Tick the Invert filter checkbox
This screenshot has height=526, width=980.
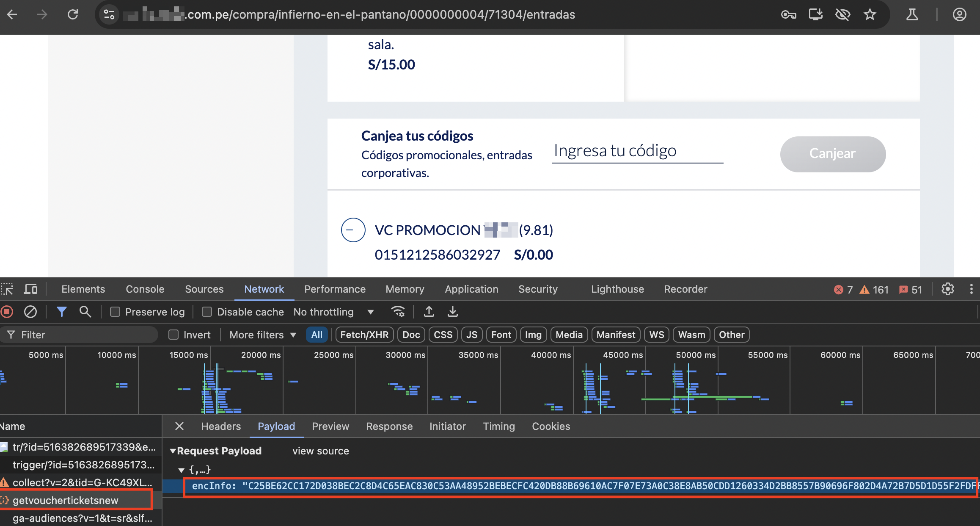click(173, 335)
